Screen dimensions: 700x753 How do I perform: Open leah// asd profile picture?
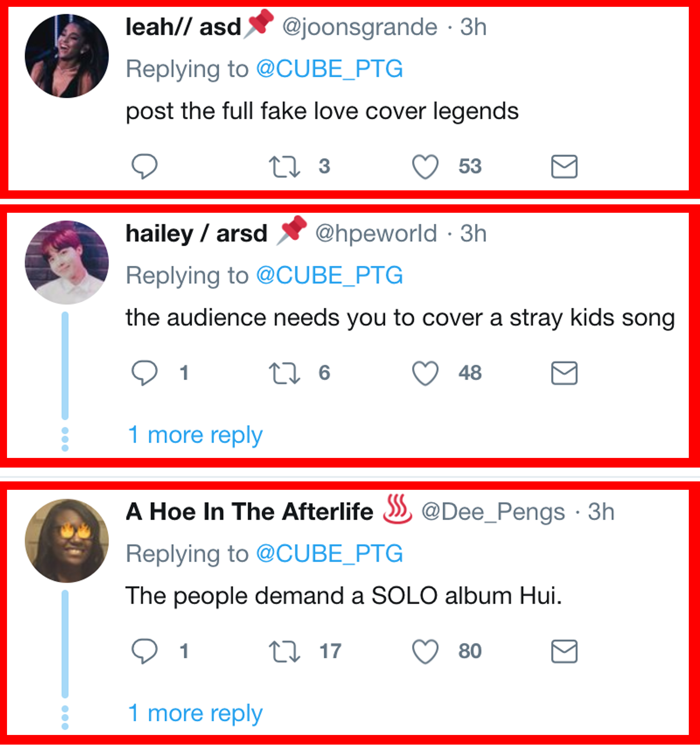(67, 56)
